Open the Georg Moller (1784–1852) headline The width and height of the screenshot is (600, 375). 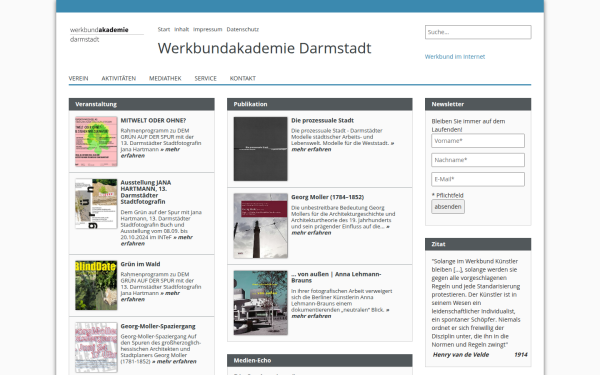pos(328,197)
